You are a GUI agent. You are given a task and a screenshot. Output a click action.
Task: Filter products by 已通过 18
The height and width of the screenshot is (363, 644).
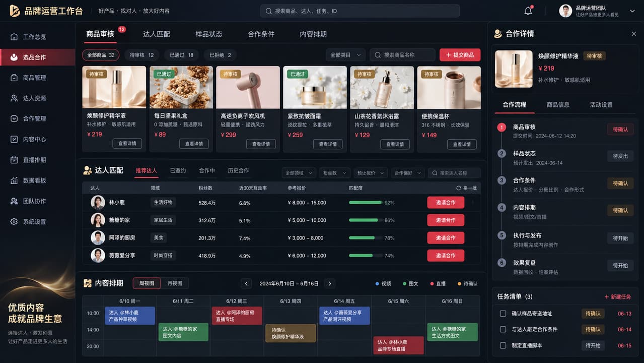coord(181,55)
